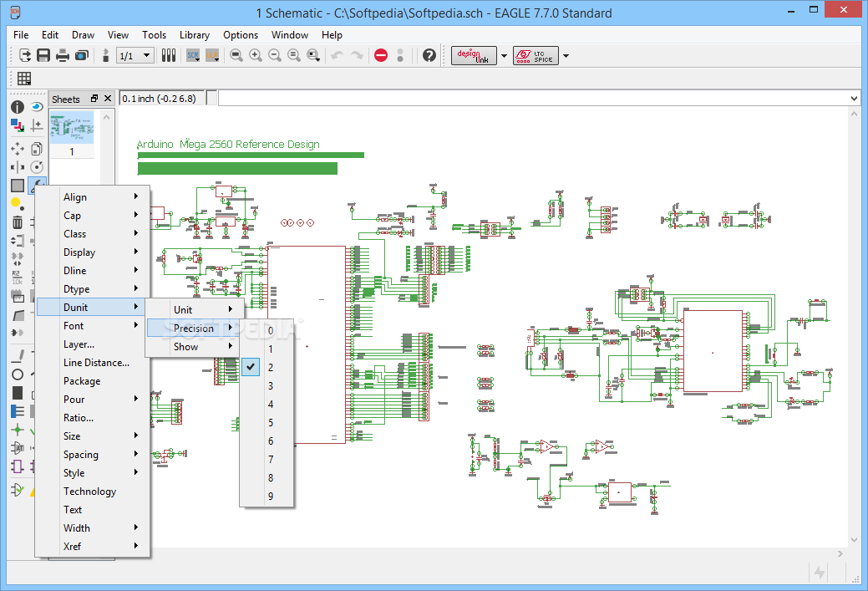Expand the Width submenu

click(x=93, y=527)
